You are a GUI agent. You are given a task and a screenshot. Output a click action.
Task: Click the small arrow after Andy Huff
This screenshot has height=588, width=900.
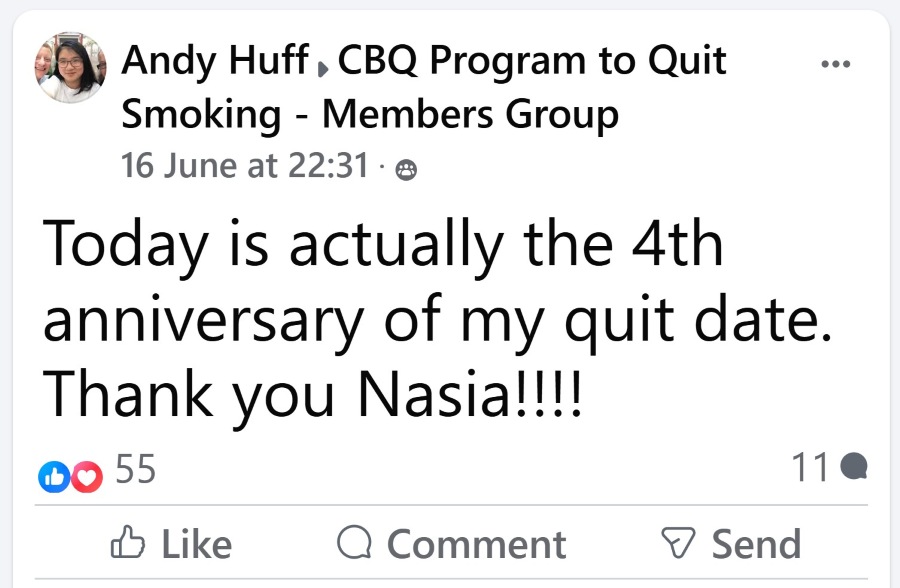322,70
